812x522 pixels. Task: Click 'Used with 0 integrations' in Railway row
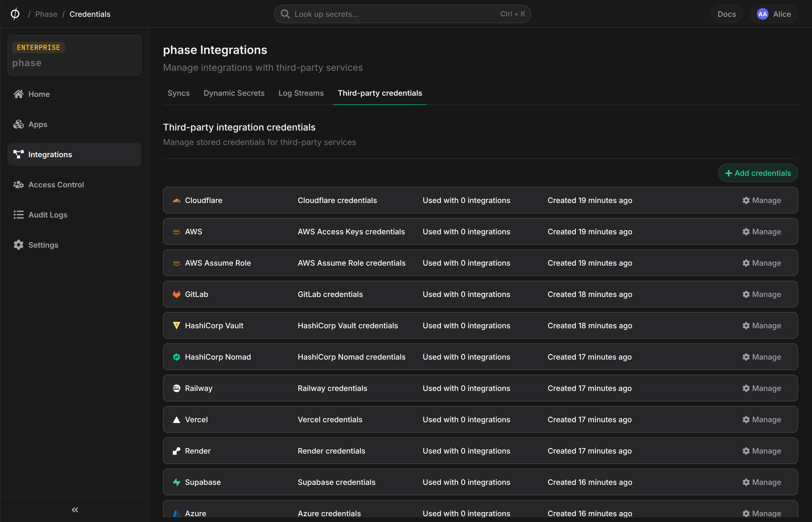[466, 388]
